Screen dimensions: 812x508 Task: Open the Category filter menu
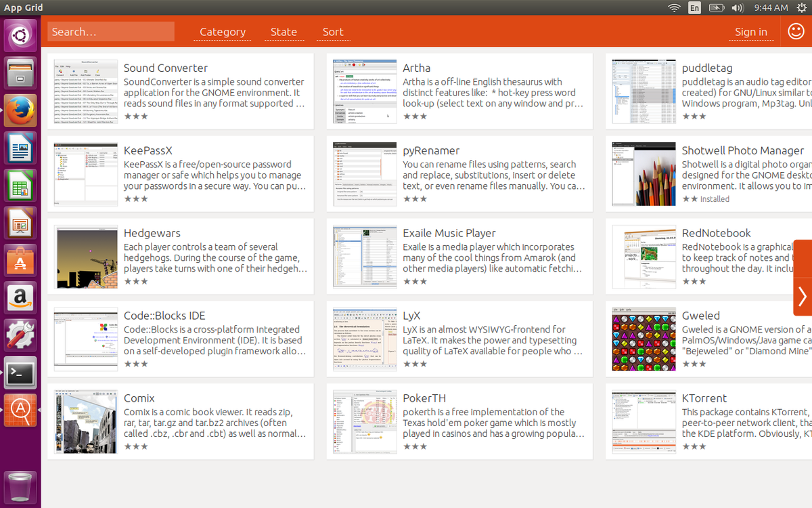click(x=223, y=32)
